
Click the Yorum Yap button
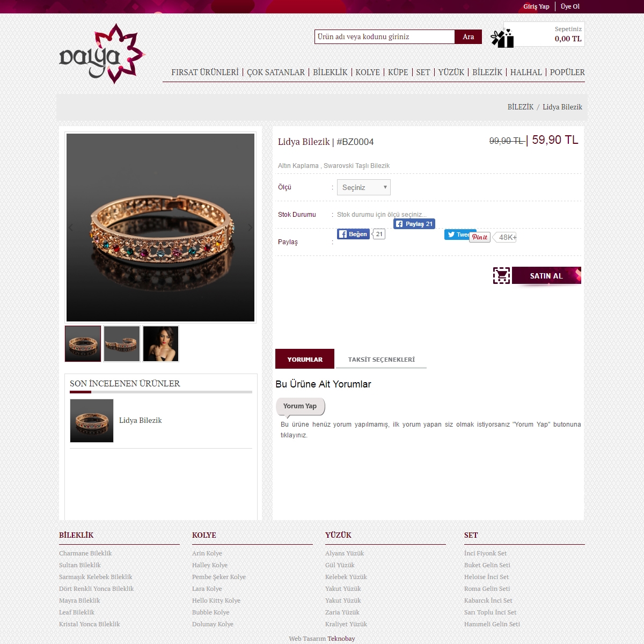[300, 406]
